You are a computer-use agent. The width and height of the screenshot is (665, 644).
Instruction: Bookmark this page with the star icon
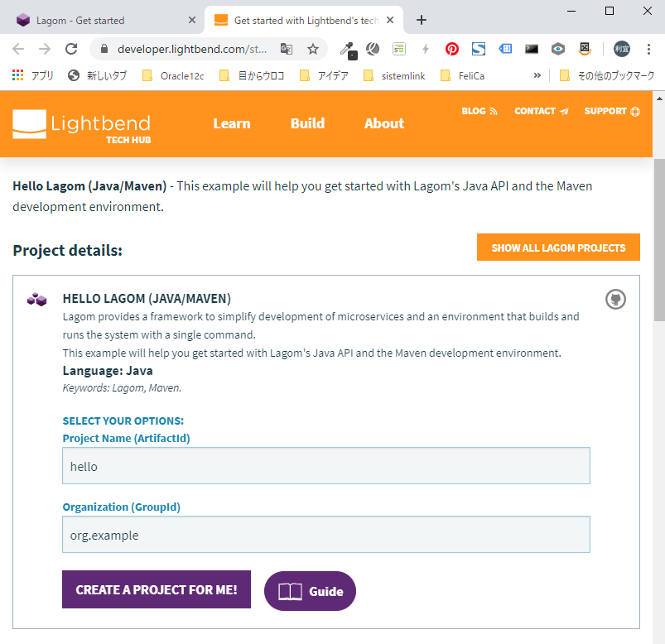pyautogui.click(x=313, y=49)
